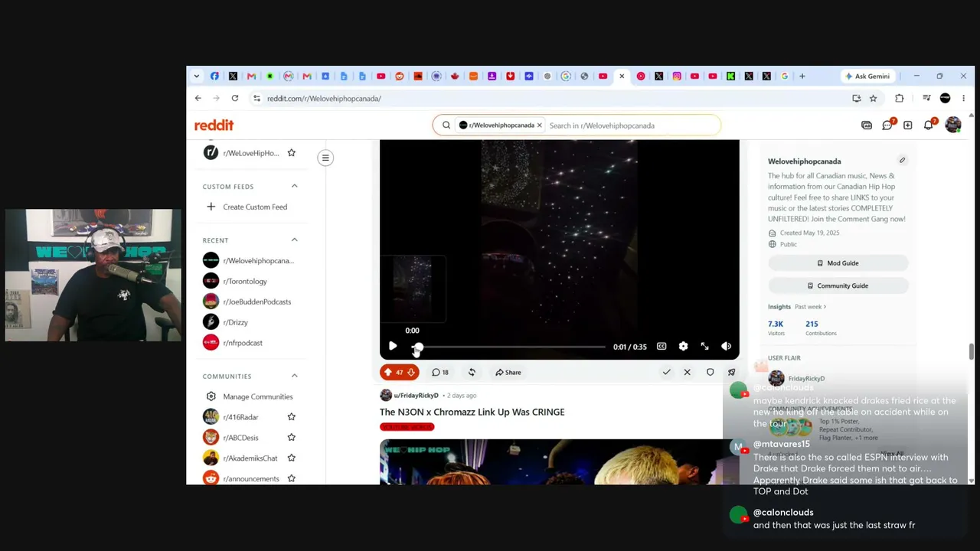Open the moderator shield menu

pos(710,373)
